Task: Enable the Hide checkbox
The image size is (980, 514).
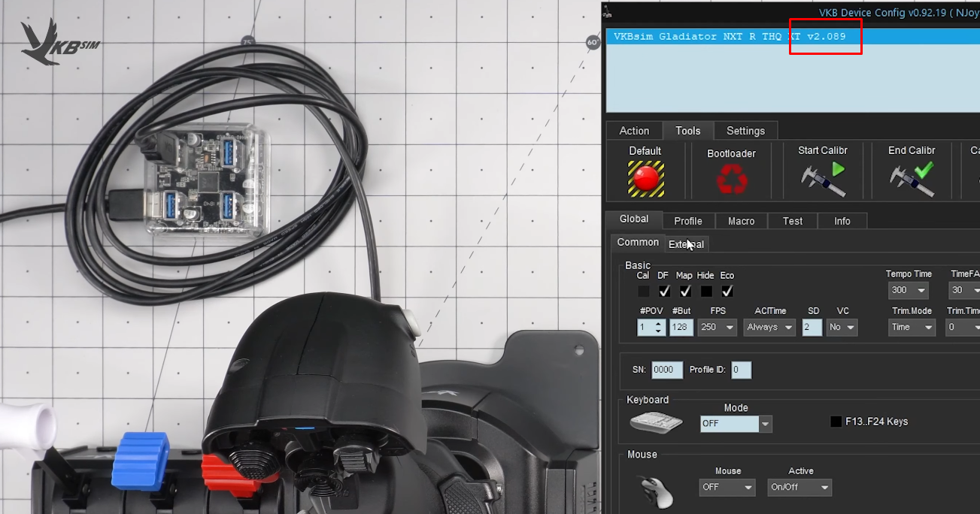Action: tap(706, 291)
